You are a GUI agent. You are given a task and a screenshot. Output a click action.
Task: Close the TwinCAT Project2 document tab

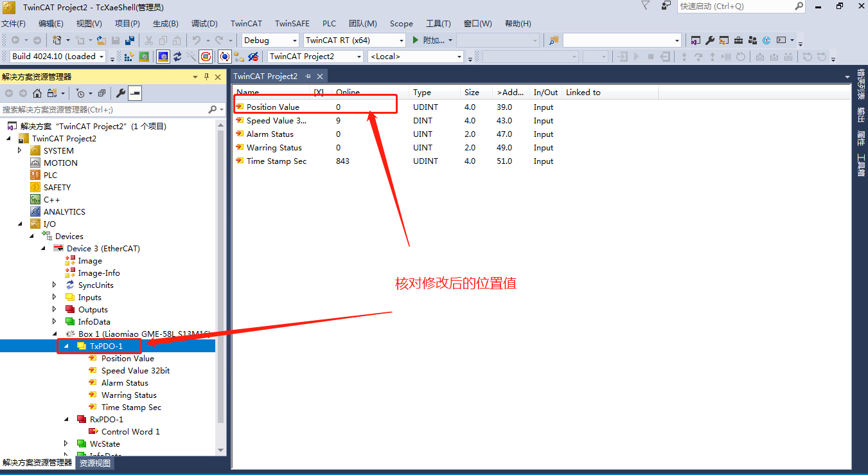point(320,76)
